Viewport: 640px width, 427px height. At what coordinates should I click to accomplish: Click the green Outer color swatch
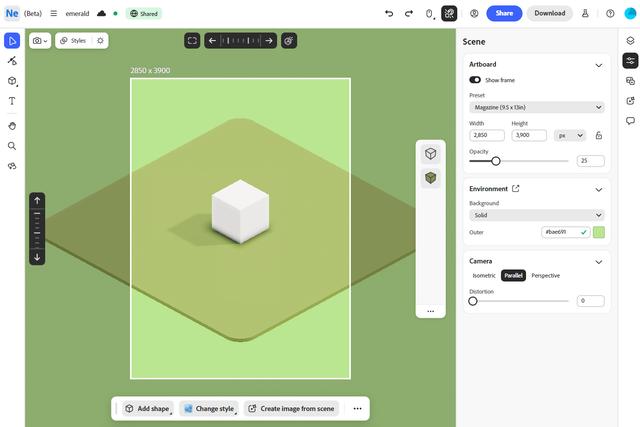(599, 232)
